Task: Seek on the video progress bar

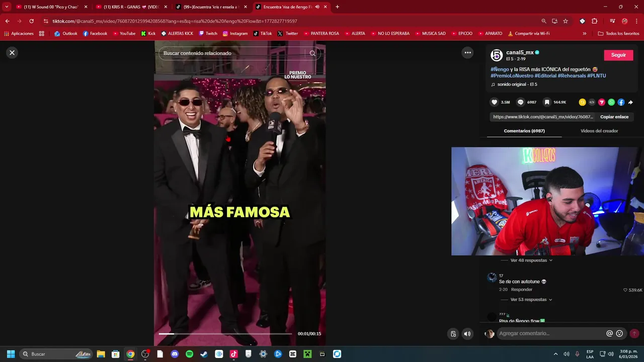Action: pyautogui.click(x=225, y=333)
